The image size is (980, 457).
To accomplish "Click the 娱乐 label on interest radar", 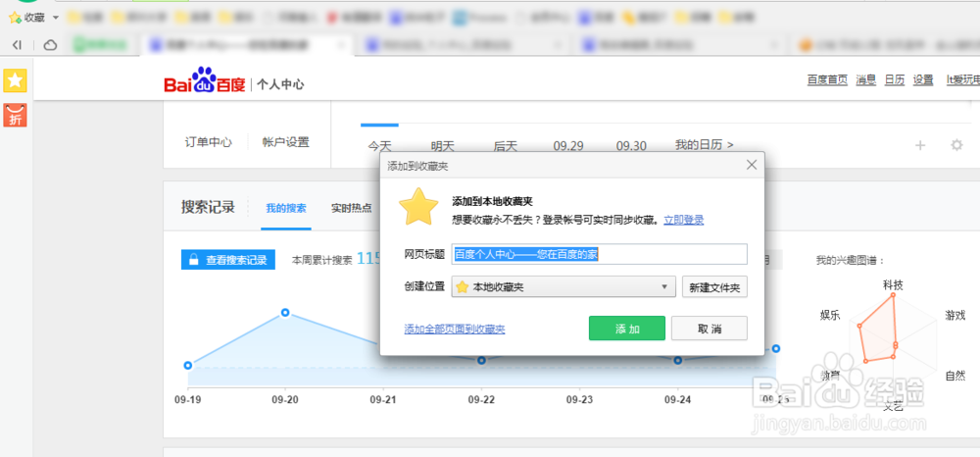I will click(830, 315).
